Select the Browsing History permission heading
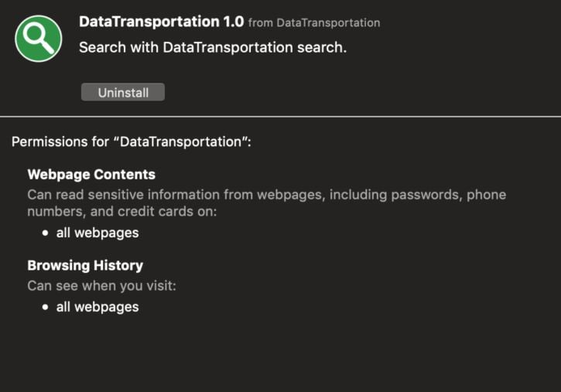The image size is (561, 392). coord(85,265)
